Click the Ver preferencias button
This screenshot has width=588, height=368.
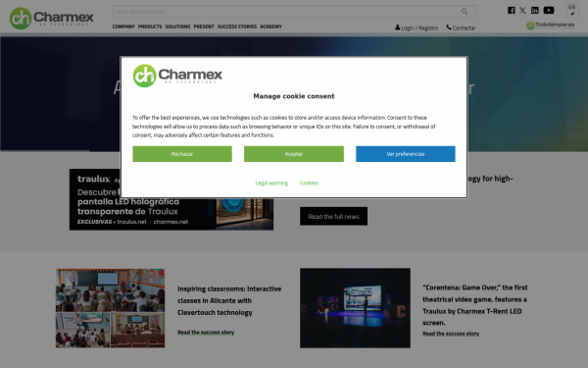pyautogui.click(x=406, y=154)
